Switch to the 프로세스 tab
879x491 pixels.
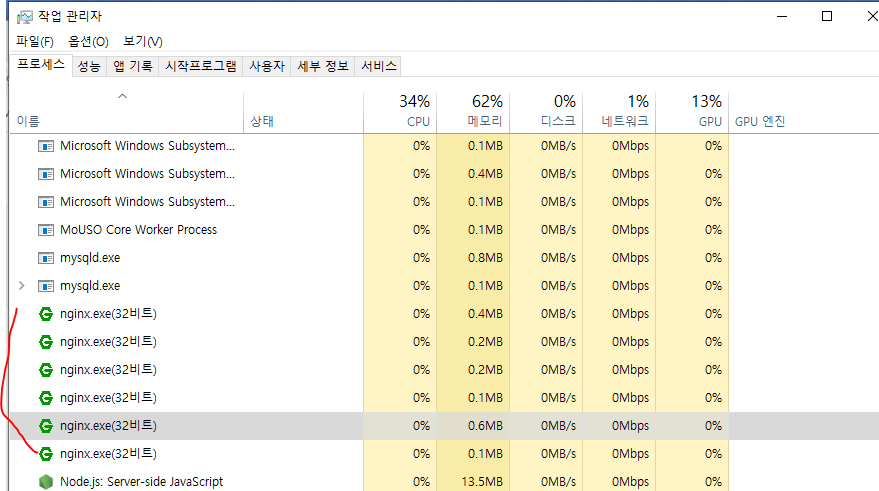[x=40, y=64]
